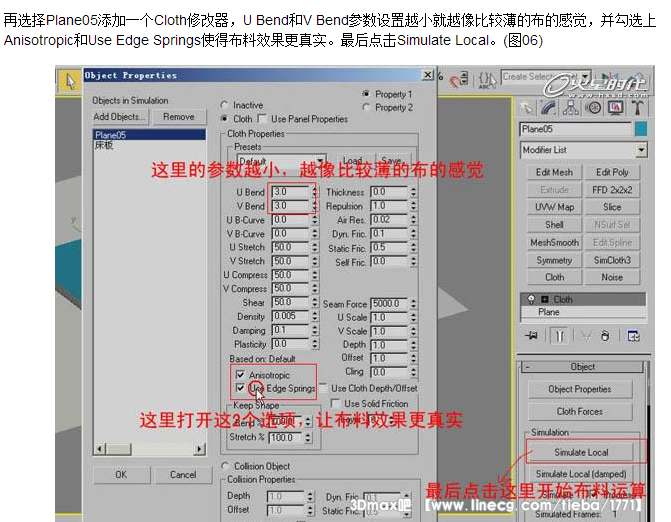671x522 pixels.
Task: Choose the Property 2 radio button
Action: (x=366, y=107)
